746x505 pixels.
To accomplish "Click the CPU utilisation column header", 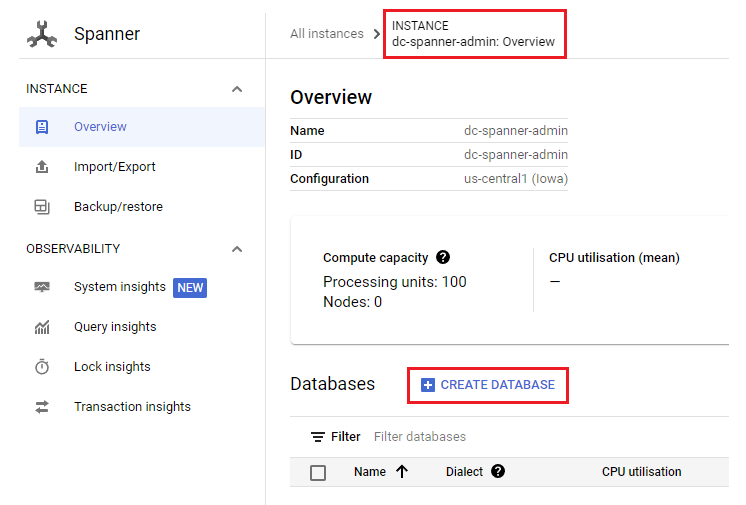I will [641, 472].
